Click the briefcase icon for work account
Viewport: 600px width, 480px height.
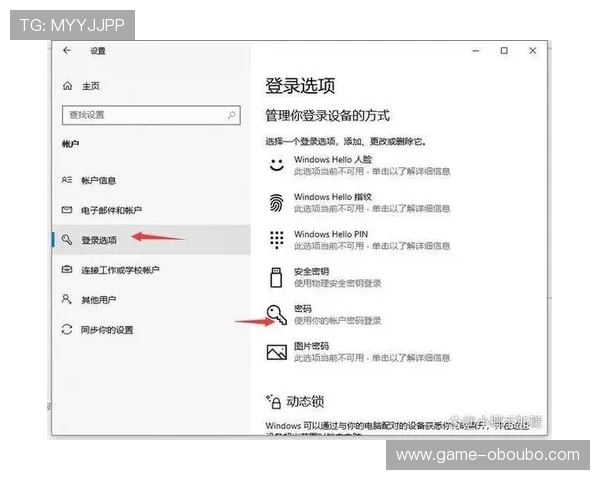[x=67, y=269]
